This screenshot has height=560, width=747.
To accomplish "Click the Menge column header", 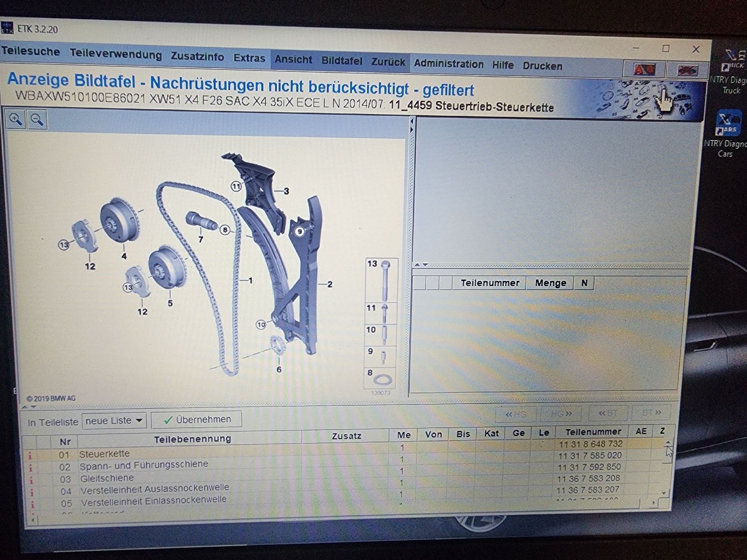I will pos(550,283).
